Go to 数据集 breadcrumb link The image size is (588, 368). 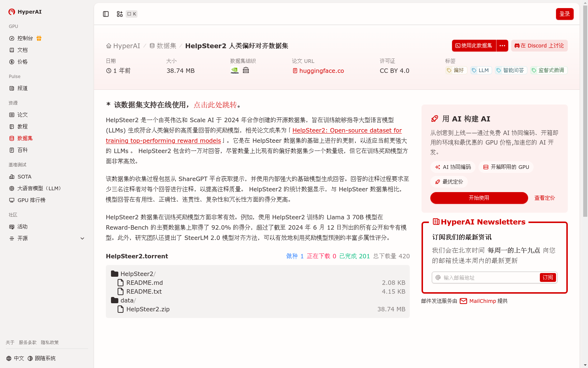(x=163, y=46)
